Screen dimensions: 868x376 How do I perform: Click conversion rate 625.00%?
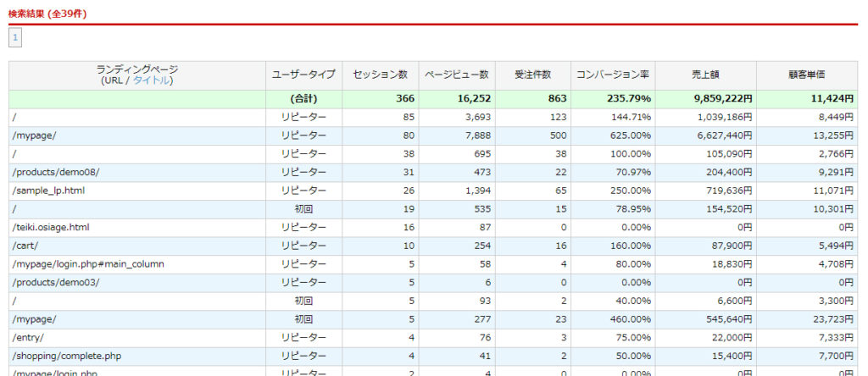pyautogui.click(x=631, y=135)
